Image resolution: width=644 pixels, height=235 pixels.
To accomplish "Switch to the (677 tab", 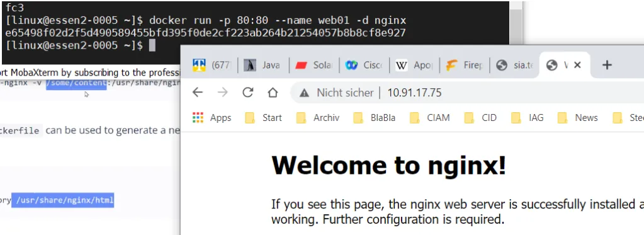I will pos(212,65).
